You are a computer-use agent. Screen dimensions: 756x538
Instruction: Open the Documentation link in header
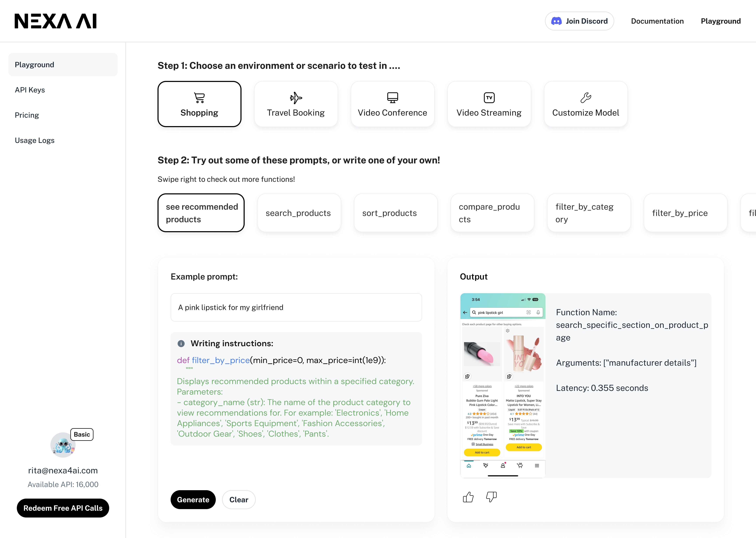click(x=657, y=21)
